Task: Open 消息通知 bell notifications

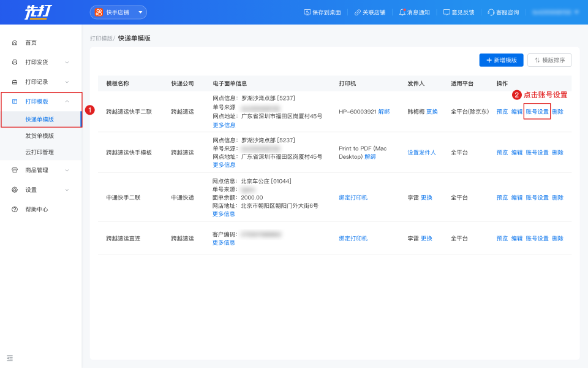Action: pyautogui.click(x=415, y=12)
